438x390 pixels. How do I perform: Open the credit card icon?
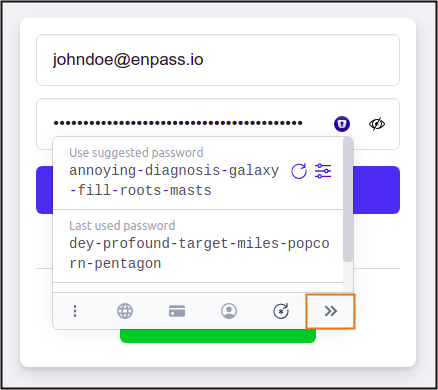177,311
